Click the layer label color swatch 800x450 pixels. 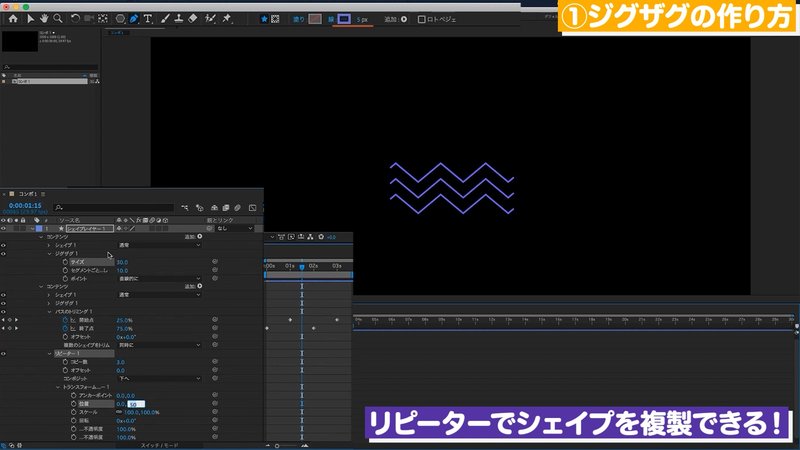[39, 229]
